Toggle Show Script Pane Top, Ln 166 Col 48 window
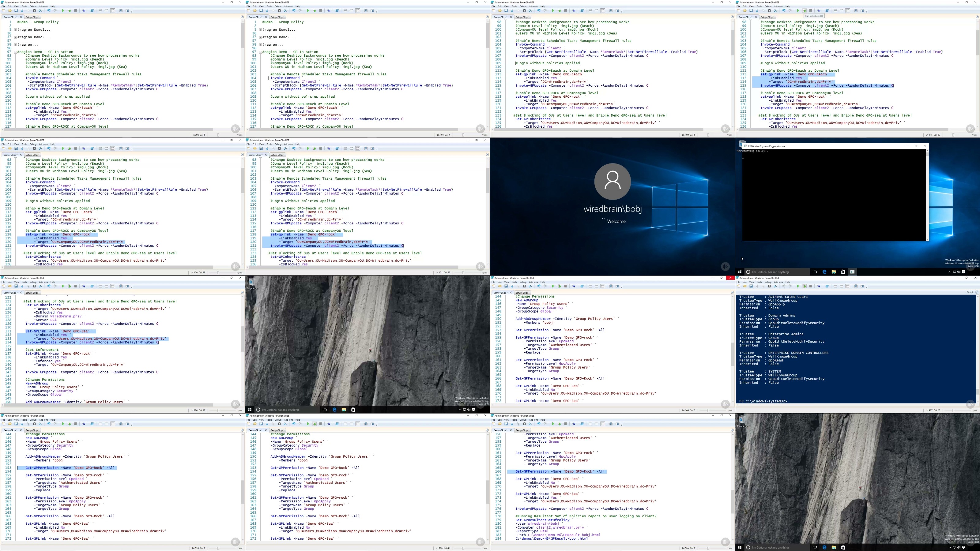Screen dimensions: 980x551 click(x=345, y=424)
